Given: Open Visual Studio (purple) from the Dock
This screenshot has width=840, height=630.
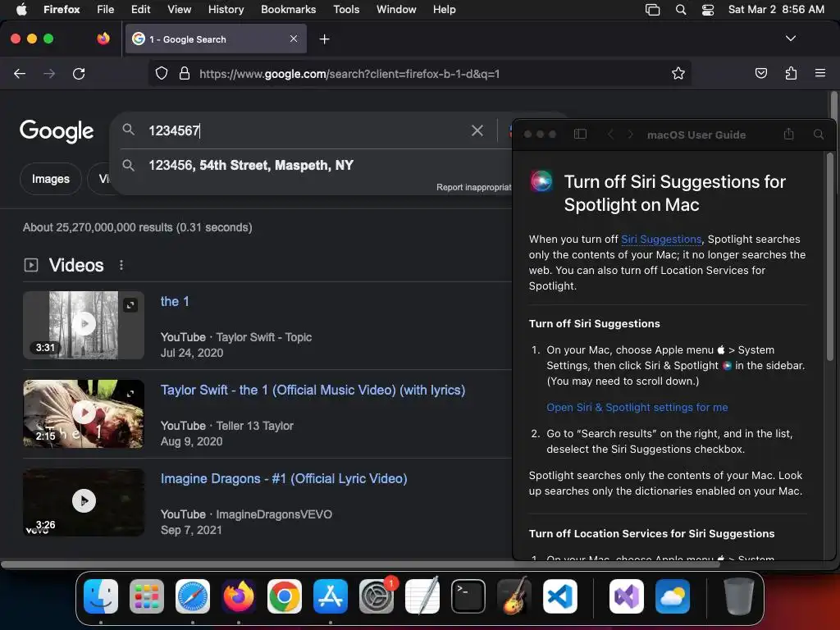Looking at the screenshot, I should click(626, 596).
